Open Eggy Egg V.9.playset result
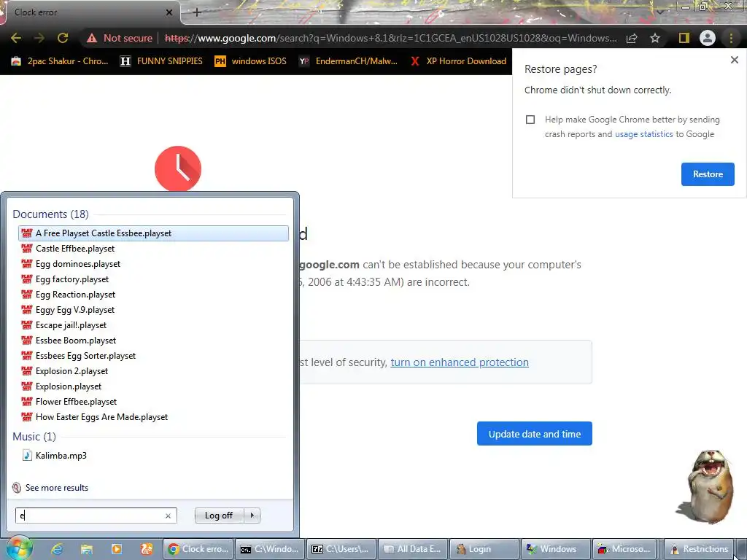The height and width of the screenshot is (560, 747). coord(153,309)
